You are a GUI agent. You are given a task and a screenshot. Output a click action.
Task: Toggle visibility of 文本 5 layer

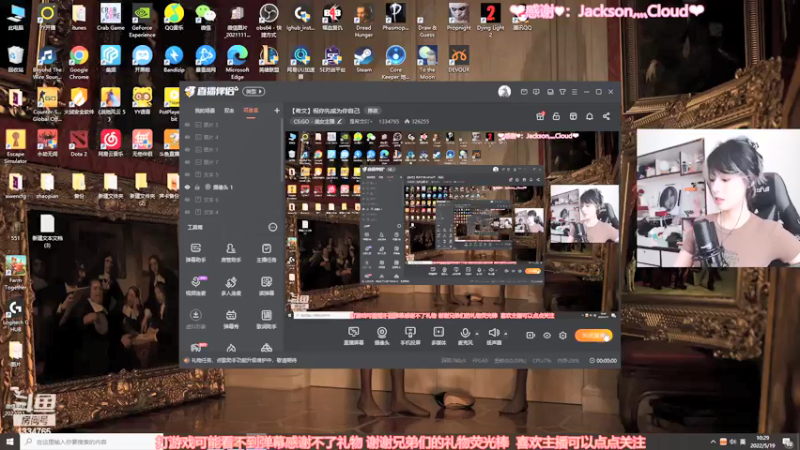point(187,174)
